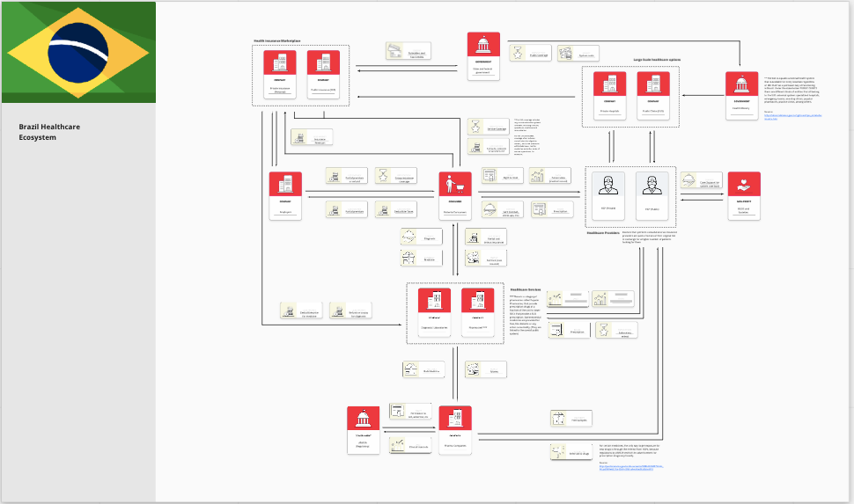Click the Diagnosis tag below Patients
The width and height of the screenshot is (854, 504).
[422, 237]
